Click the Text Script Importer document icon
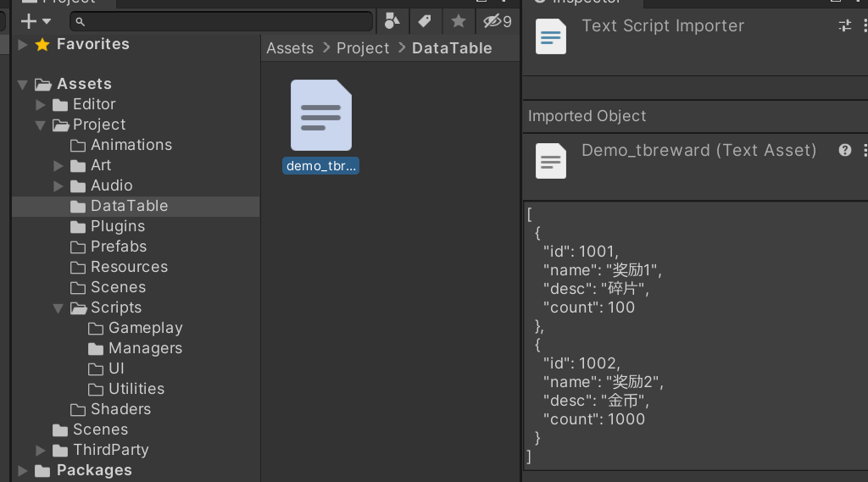 pyautogui.click(x=551, y=36)
